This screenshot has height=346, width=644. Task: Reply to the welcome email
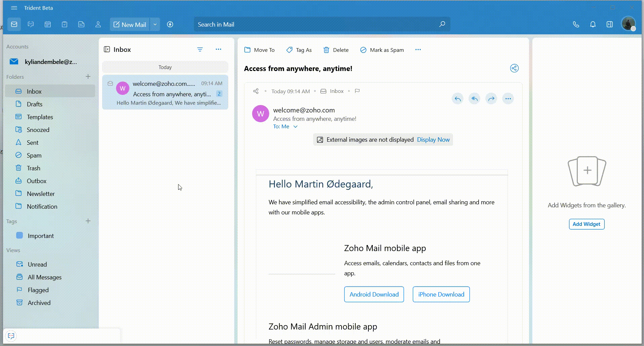click(x=457, y=98)
